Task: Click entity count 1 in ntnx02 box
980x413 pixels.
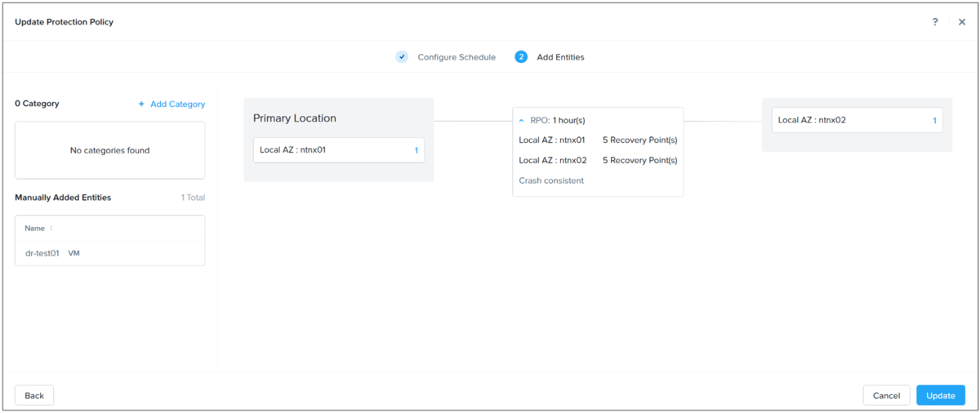Action: click(935, 121)
